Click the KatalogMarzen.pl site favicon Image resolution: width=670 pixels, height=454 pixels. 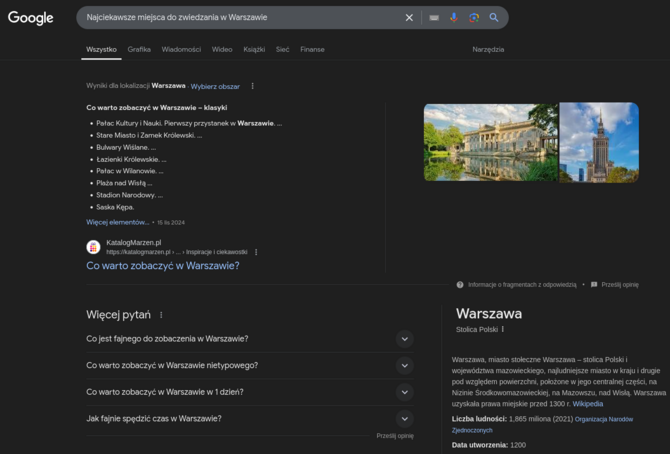(x=93, y=247)
